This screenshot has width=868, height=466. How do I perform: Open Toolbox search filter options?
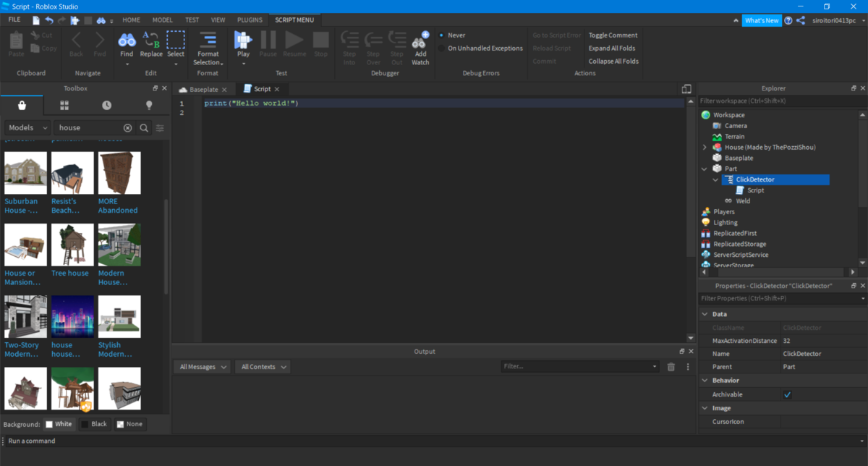click(x=160, y=128)
